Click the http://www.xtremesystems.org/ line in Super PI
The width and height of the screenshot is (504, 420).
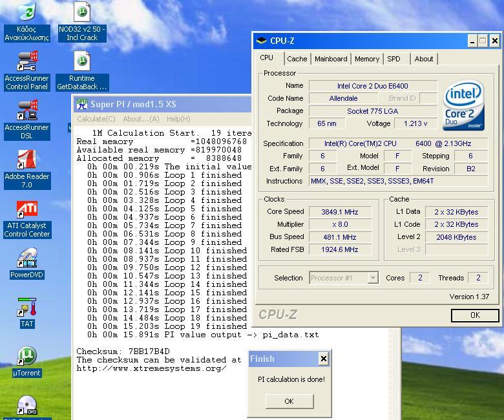coord(151,368)
